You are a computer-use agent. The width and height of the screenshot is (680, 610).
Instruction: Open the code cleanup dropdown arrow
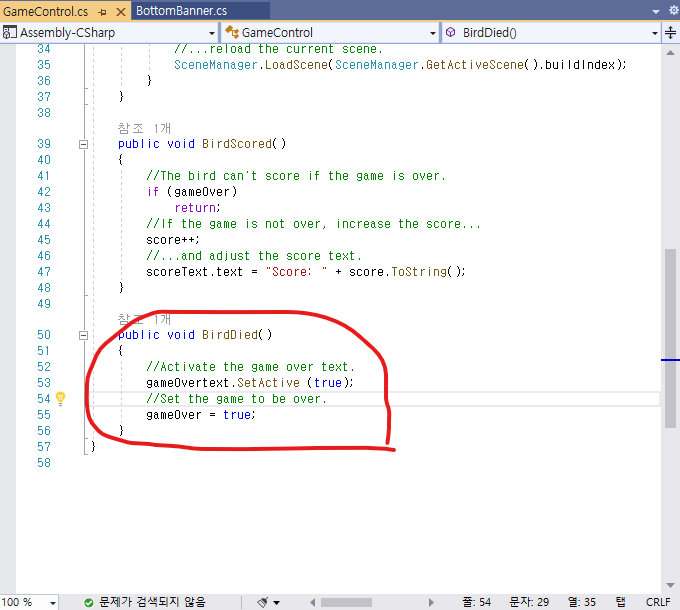(x=277, y=603)
